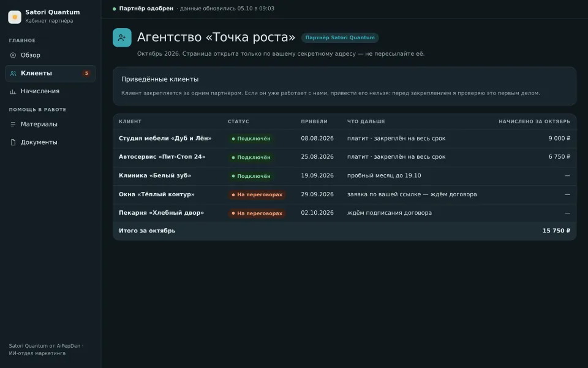Open the Обзор section
588x368 pixels.
coord(50,55)
